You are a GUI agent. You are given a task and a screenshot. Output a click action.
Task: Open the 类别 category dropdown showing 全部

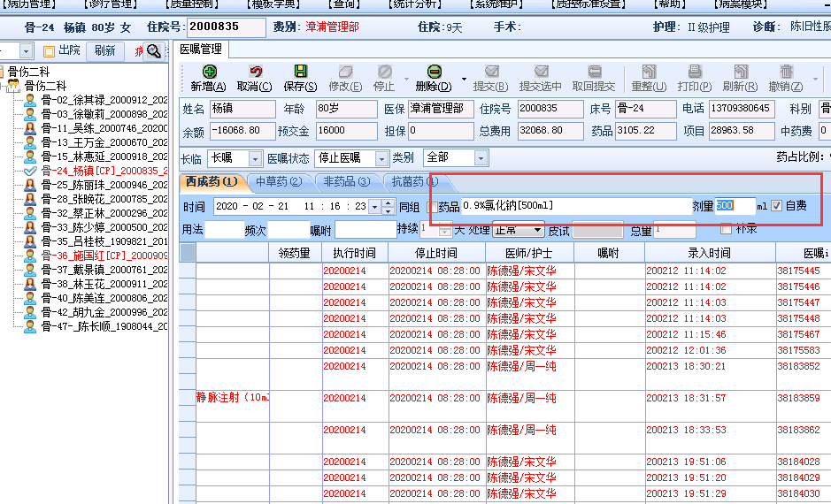coord(481,157)
